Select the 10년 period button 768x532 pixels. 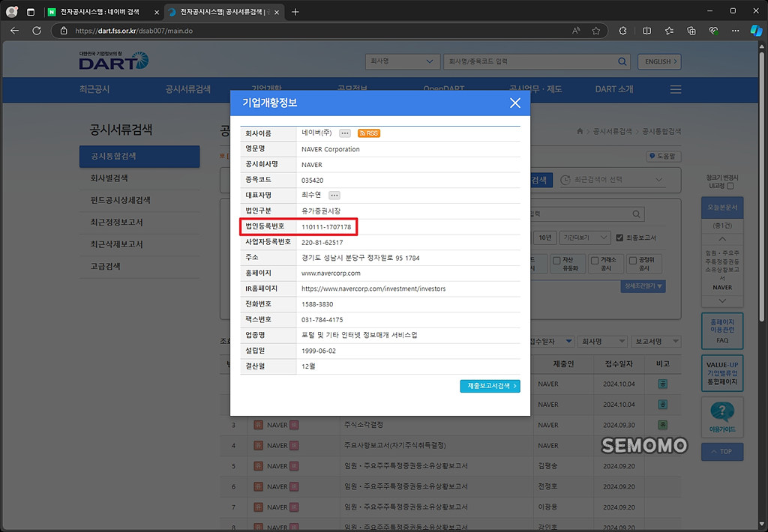[x=544, y=238]
